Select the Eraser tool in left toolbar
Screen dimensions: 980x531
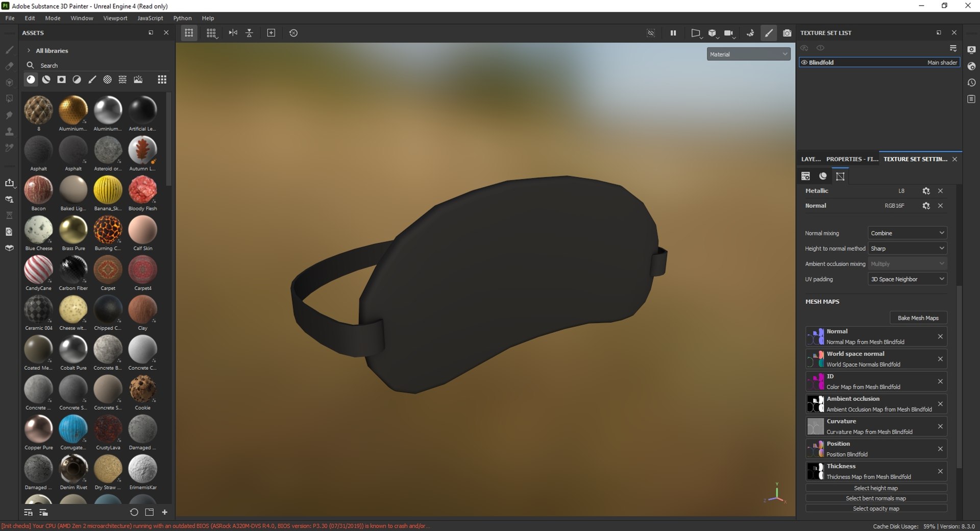pyautogui.click(x=9, y=66)
